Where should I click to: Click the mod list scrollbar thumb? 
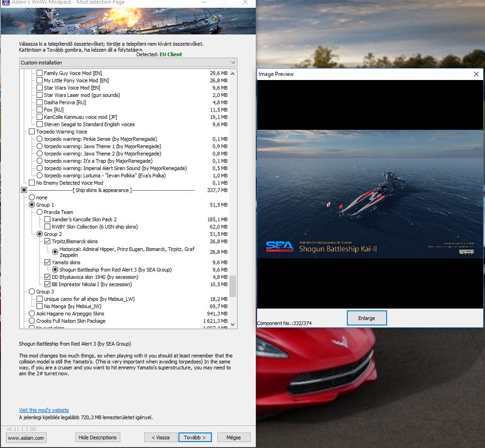233,286
